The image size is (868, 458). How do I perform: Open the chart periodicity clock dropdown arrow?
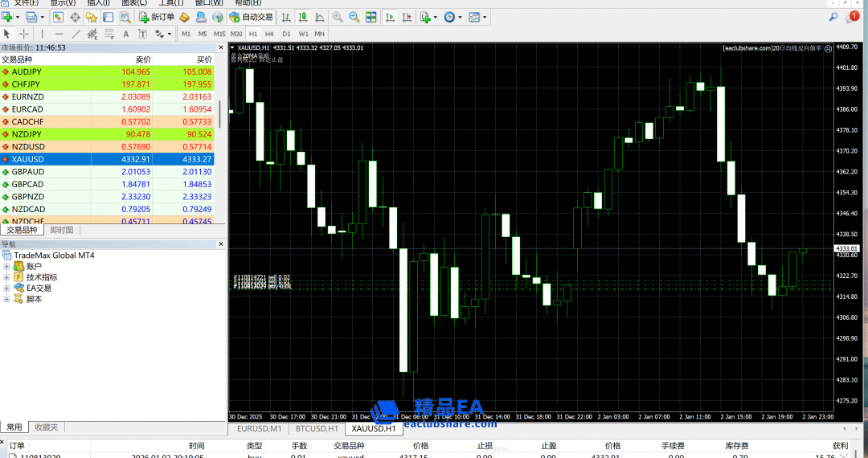coord(460,17)
